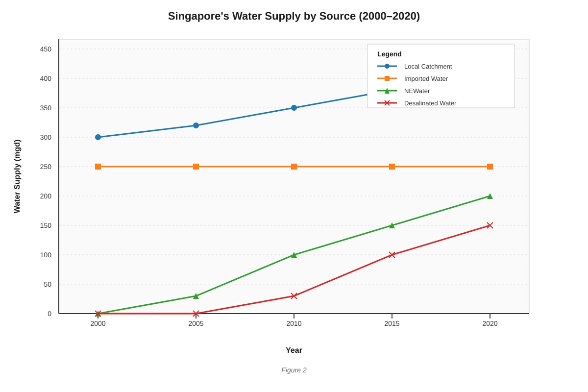Click the Legend heading text
588x392 pixels.
[390, 54]
